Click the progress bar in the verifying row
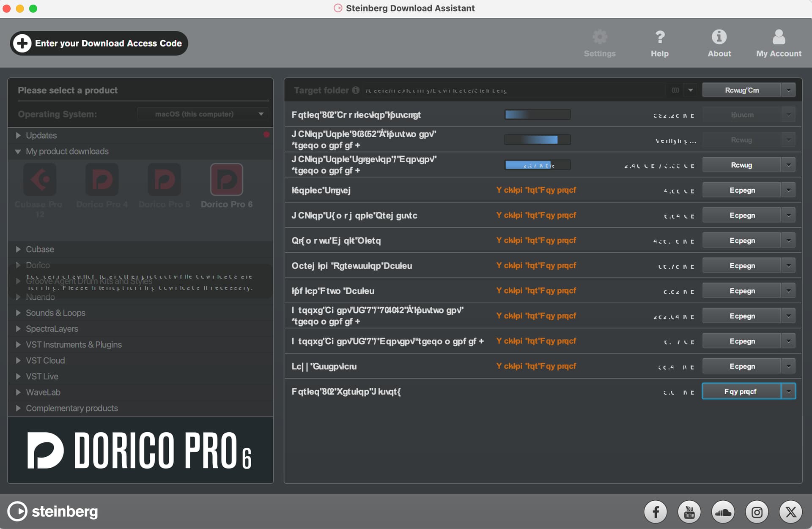The height and width of the screenshot is (529, 812). click(x=538, y=140)
